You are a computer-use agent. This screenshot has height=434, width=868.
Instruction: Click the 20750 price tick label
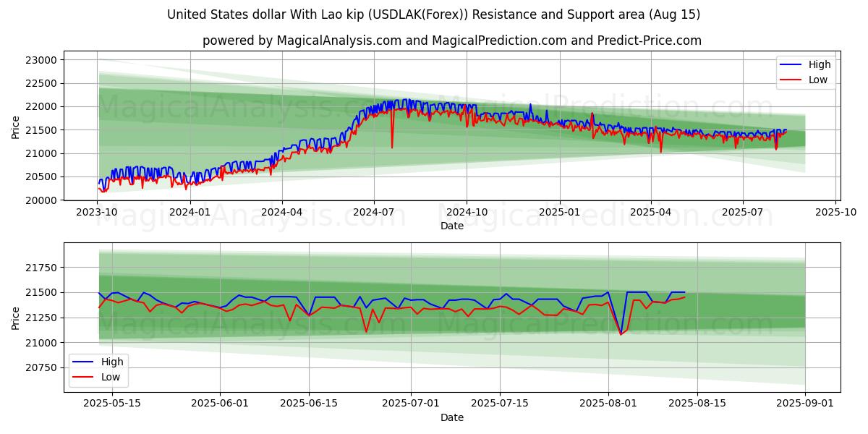click(41, 367)
